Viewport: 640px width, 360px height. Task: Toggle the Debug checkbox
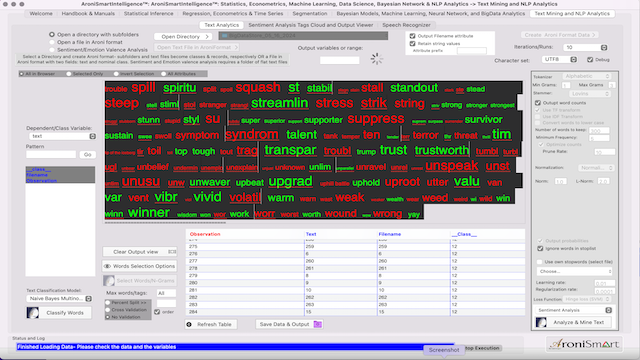[x=590, y=60]
